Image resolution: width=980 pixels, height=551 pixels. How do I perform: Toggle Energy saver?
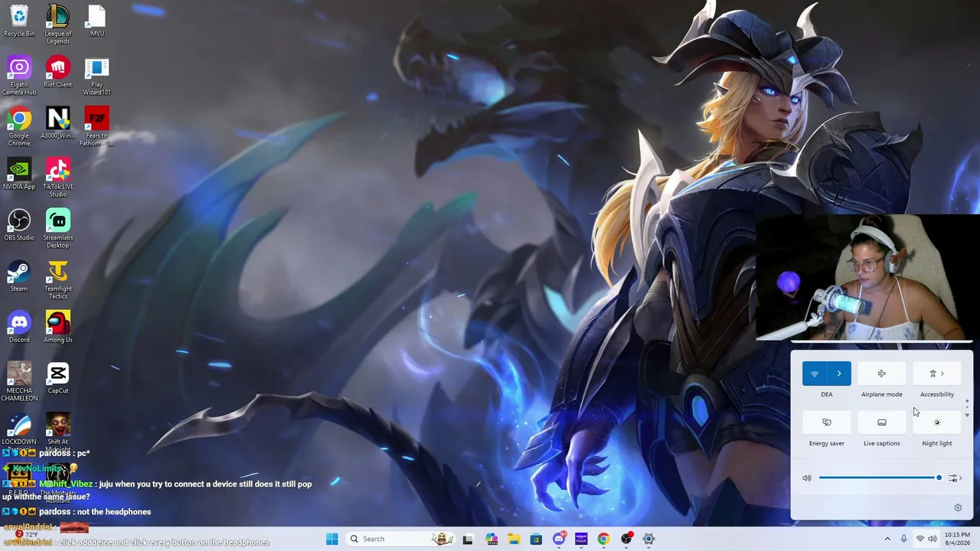pos(827,422)
